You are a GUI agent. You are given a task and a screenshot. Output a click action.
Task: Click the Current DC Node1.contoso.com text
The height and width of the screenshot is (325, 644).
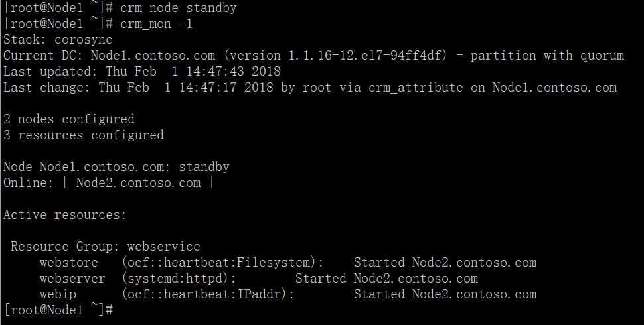pos(153,56)
